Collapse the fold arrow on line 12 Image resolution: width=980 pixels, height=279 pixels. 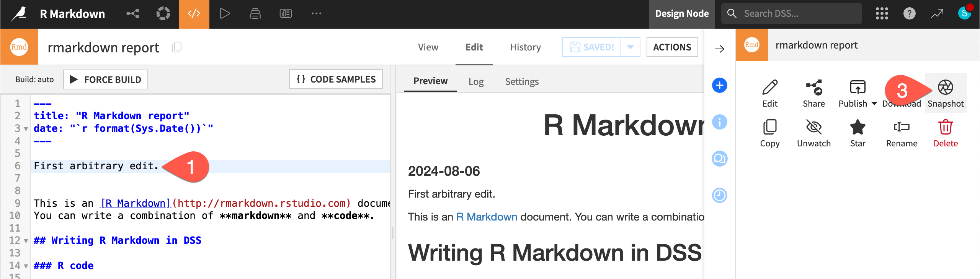click(x=26, y=241)
